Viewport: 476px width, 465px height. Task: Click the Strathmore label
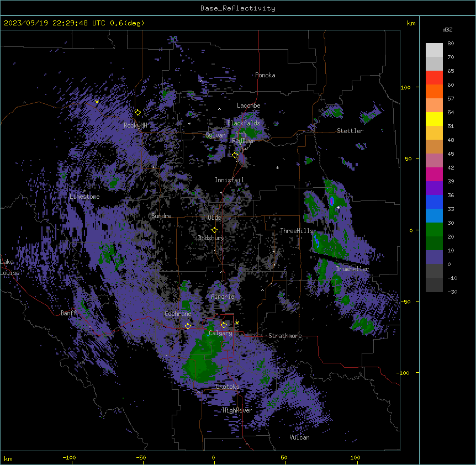click(x=285, y=336)
